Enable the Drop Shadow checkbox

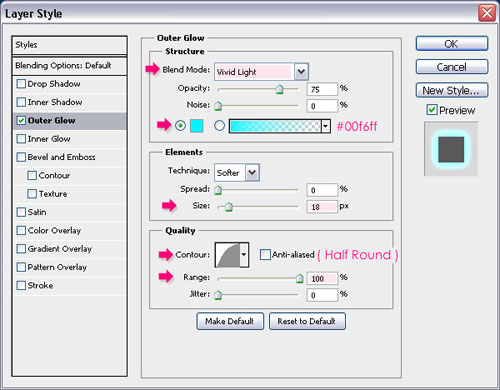(21, 84)
